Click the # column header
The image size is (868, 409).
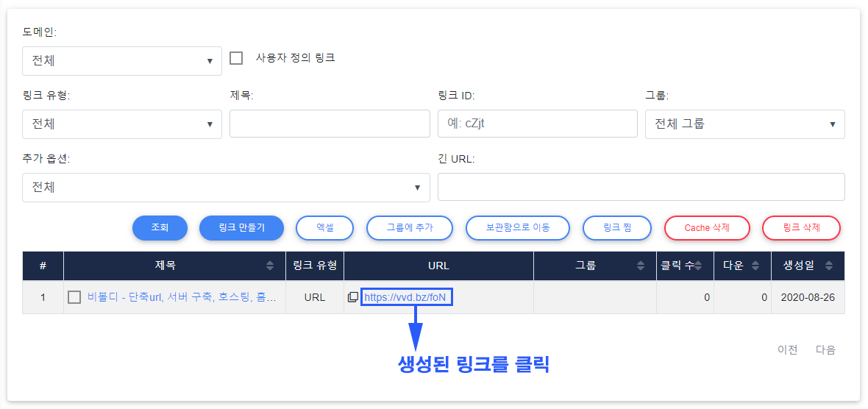click(x=43, y=266)
